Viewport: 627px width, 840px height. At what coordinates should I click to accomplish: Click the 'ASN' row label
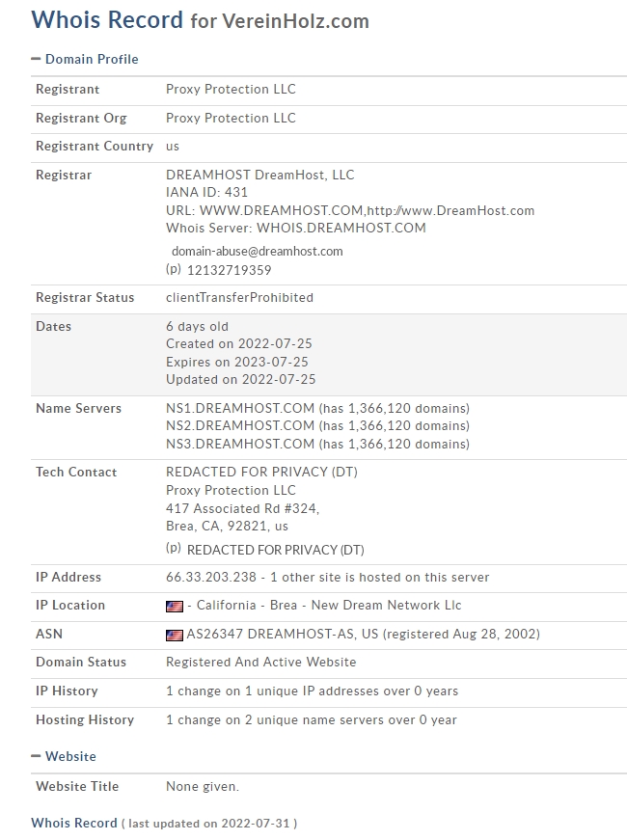tap(49, 634)
